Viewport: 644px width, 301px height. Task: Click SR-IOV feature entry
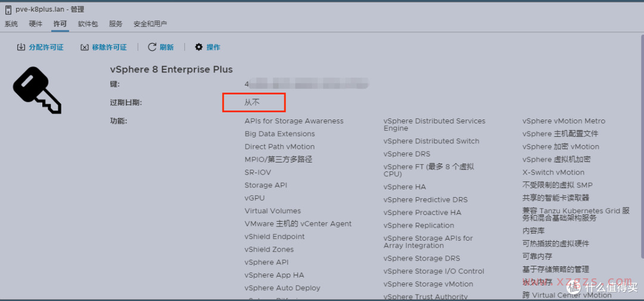click(258, 172)
